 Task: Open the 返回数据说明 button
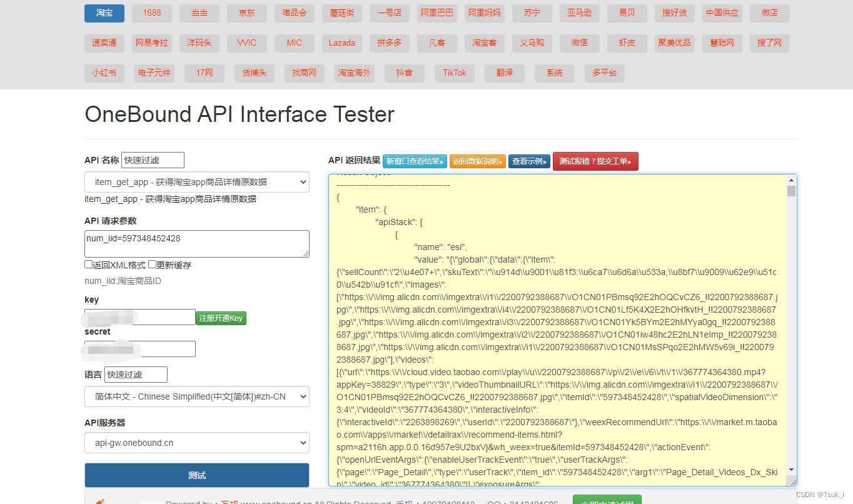478,161
